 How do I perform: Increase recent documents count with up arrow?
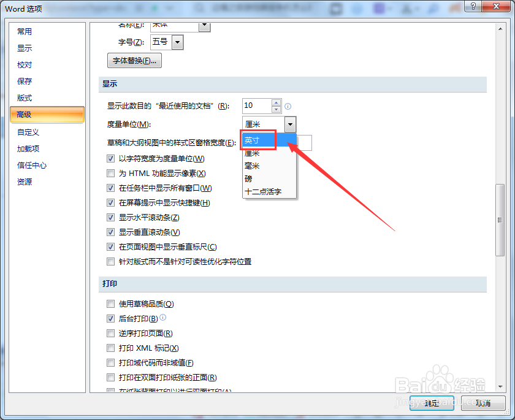click(277, 102)
